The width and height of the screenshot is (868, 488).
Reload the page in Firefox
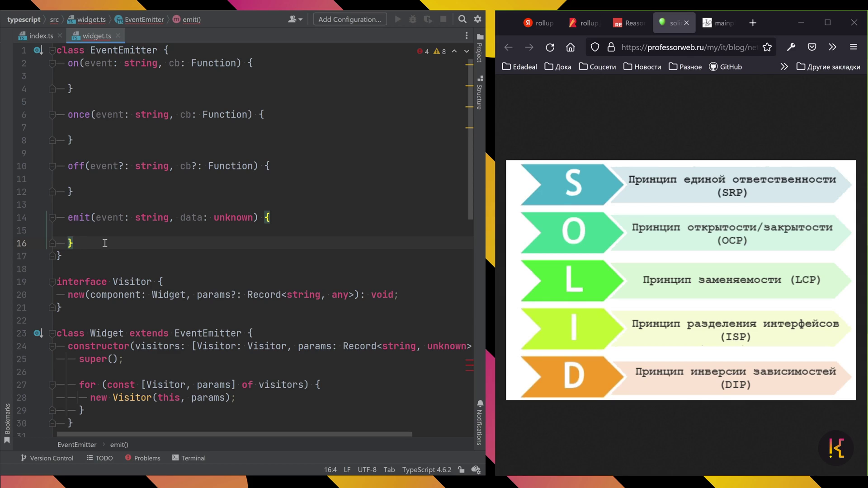click(x=550, y=47)
